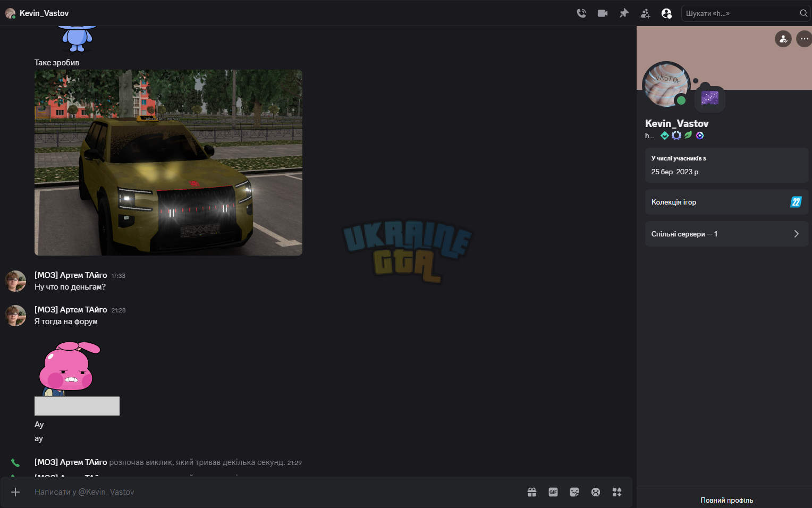Open the yellow taxi car image attachment

click(168, 163)
